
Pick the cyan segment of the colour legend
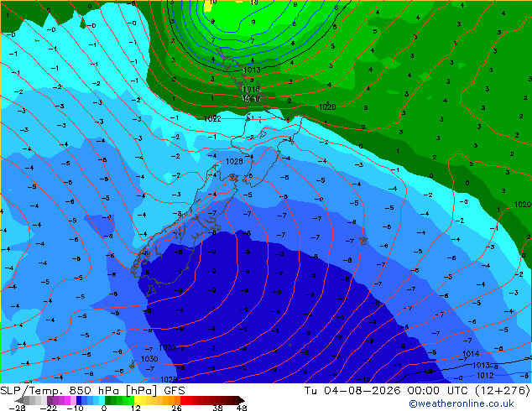pyautogui.click(x=102, y=400)
